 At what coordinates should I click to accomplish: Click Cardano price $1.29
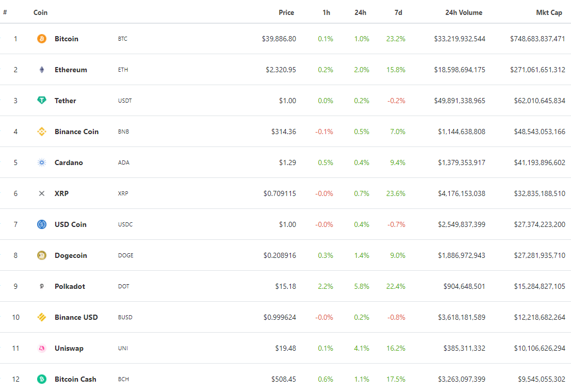point(287,162)
